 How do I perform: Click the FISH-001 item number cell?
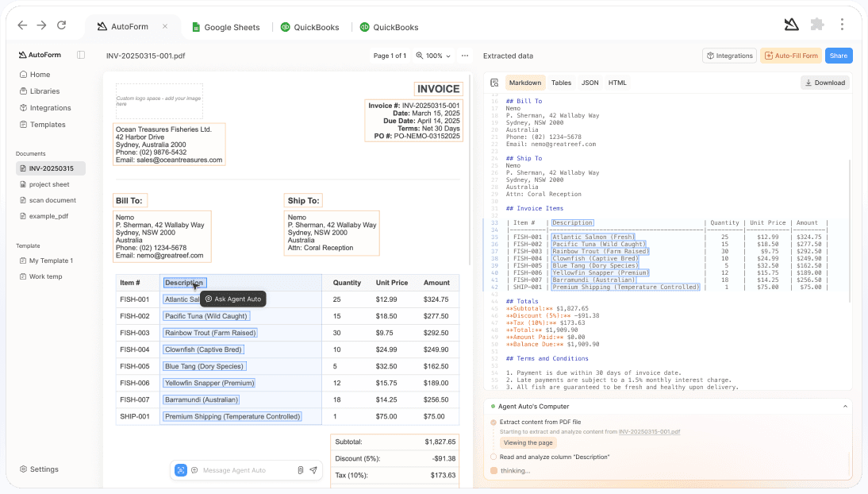[135, 299]
